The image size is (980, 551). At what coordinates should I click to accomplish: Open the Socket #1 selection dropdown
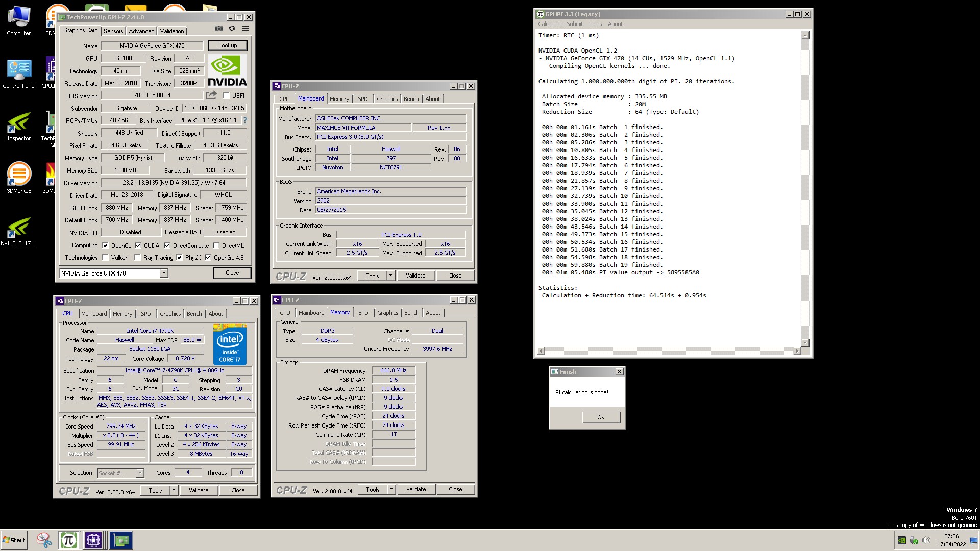(140, 473)
